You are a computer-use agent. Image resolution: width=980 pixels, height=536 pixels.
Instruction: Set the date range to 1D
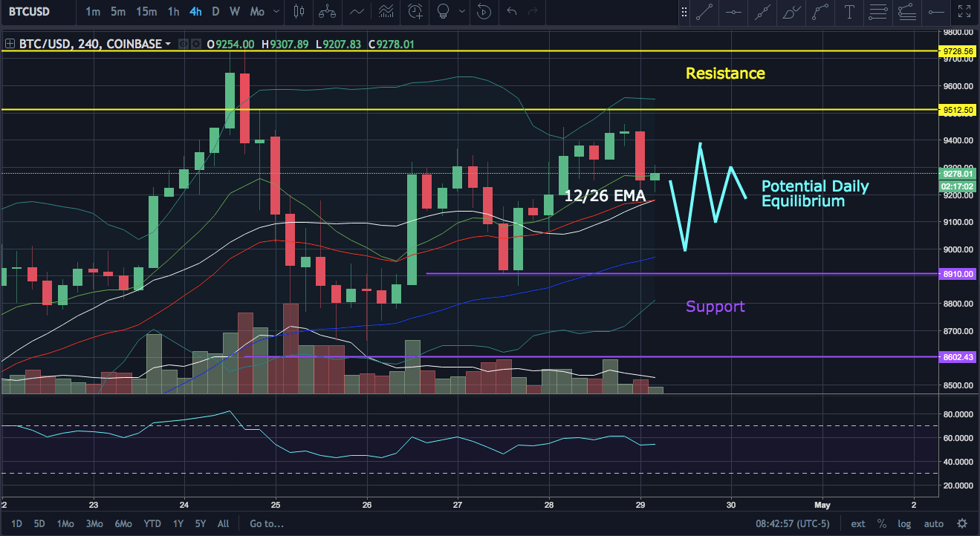click(15, 523)
